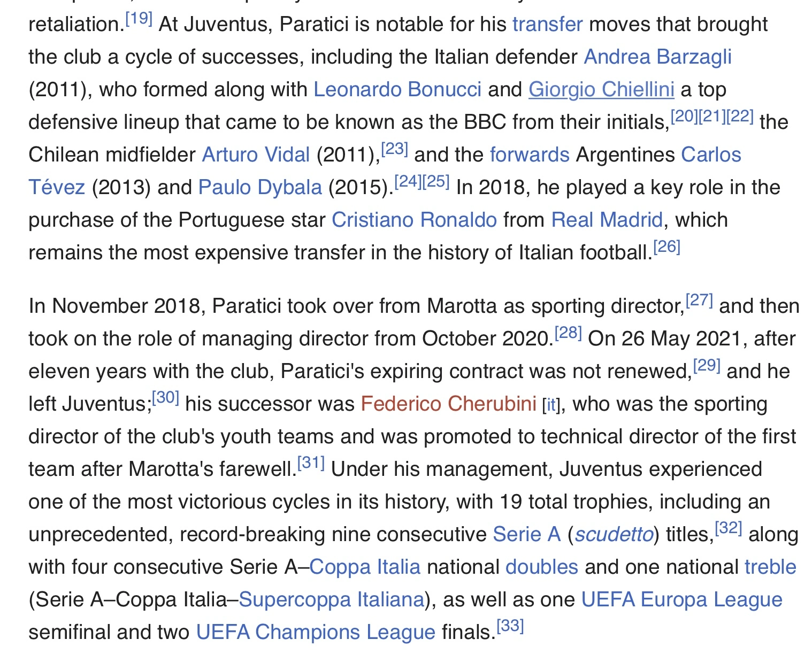Follow the Supercoppa Italiana link

coord(331,600)
